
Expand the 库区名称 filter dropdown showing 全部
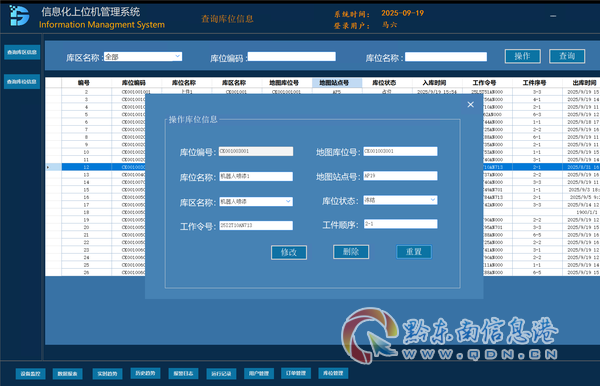pos(178,57)
